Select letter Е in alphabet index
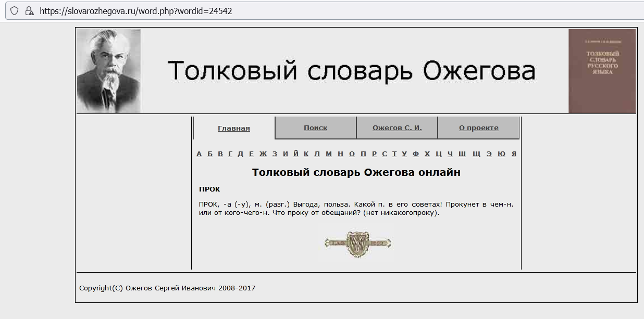Viewport: 644px width, 319px height. click(251, 154)
